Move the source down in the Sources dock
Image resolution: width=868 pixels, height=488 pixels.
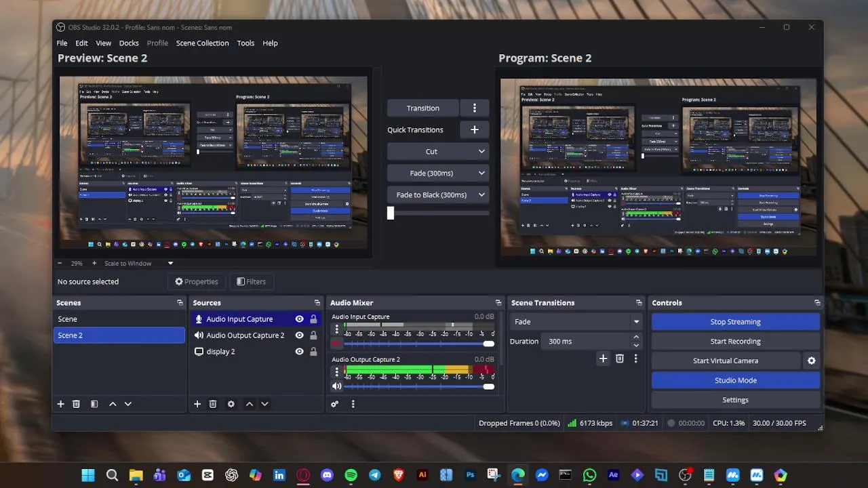[264, 404]
